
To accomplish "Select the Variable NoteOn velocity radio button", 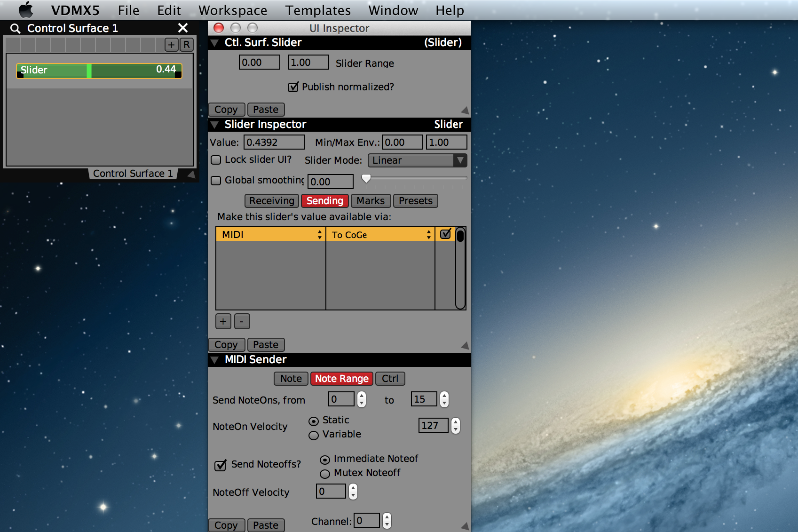I will click(x=314, y=435).
